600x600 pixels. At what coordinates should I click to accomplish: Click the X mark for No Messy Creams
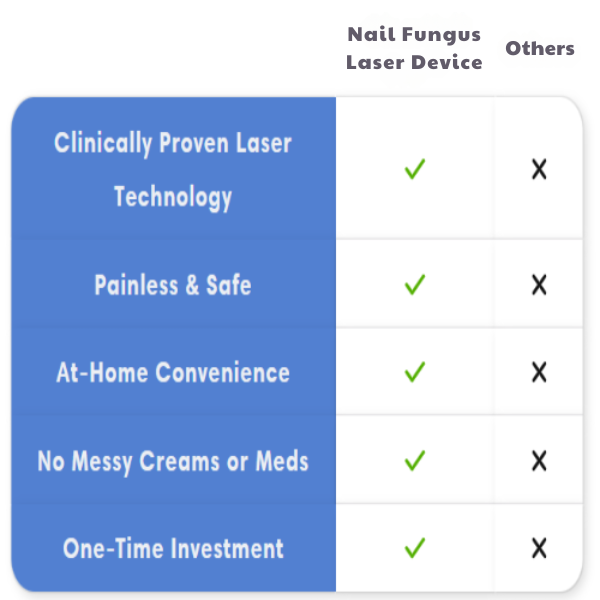pyautogui.click(x=539, y=461)
